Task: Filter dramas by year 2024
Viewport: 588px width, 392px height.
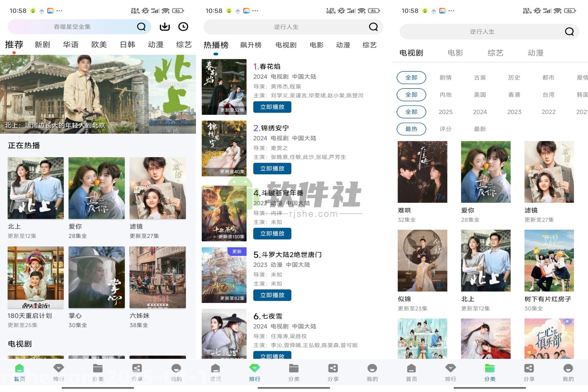Action: click(x=480, y=112)
